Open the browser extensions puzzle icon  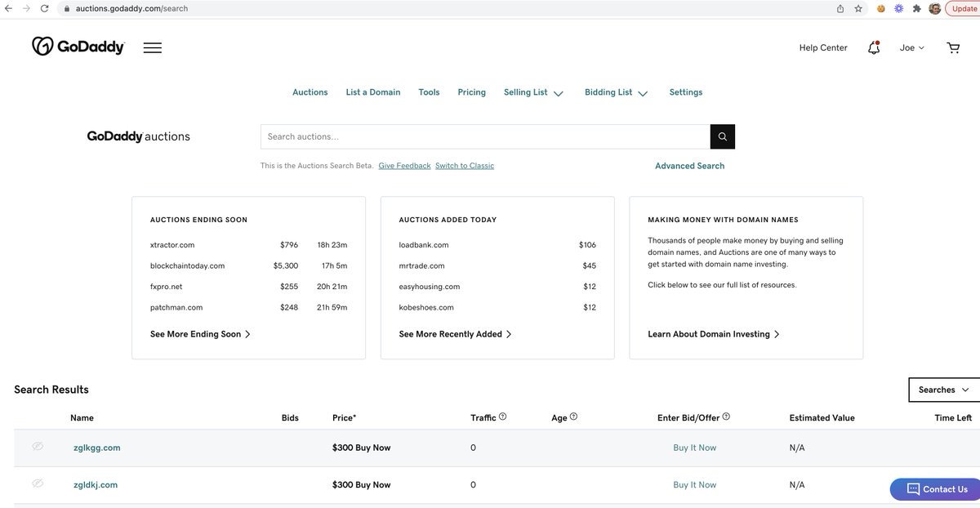coord(917,8)
